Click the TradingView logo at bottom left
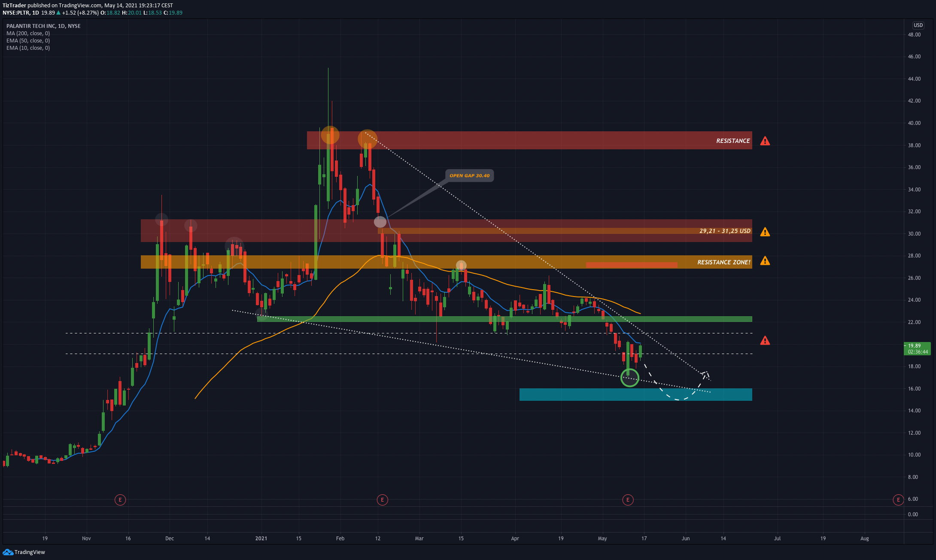The image size is (936, 560). click(24, 552)
